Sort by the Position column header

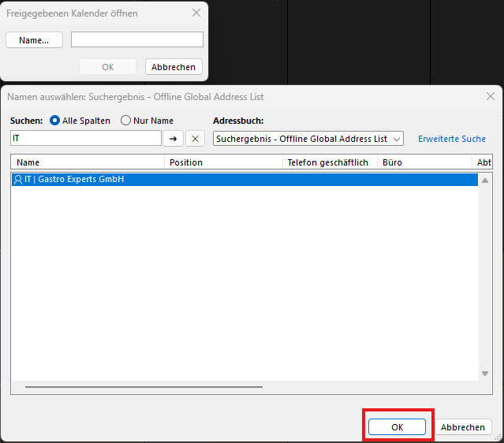(223, 162)
